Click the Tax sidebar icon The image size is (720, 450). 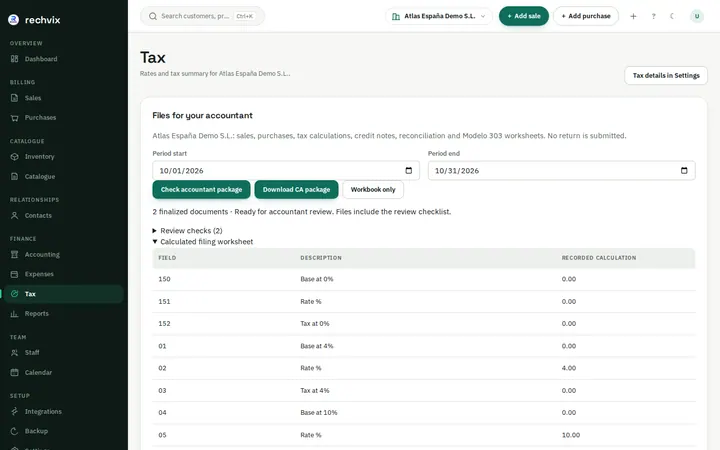(x=15, y=294)
